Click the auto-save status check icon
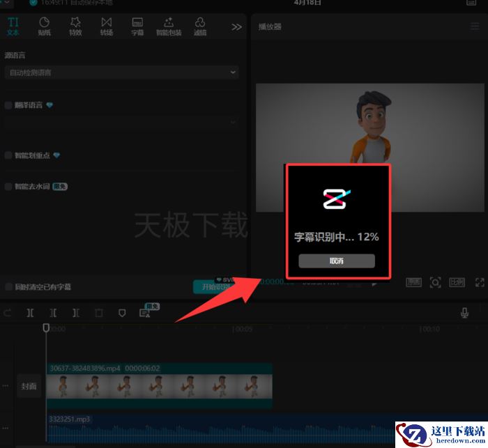The width and height of the screenshot is (488, 448). [x=33, y=3]
